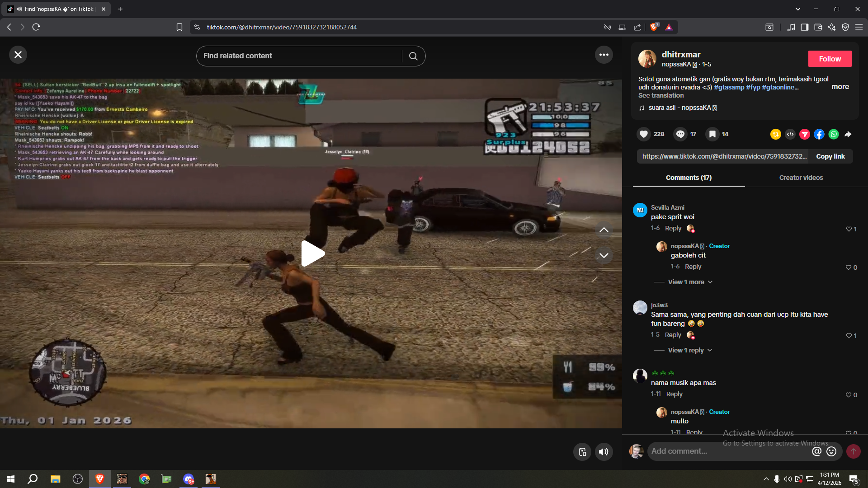This screenshot has width=868, height=488.
Task: Copy the video link
Action: pyautogui.click(x=830, y=156)
